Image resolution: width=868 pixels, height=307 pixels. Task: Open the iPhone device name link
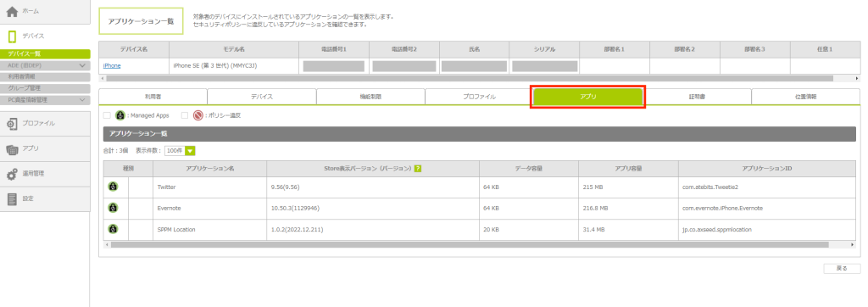(x=112, y=65)
